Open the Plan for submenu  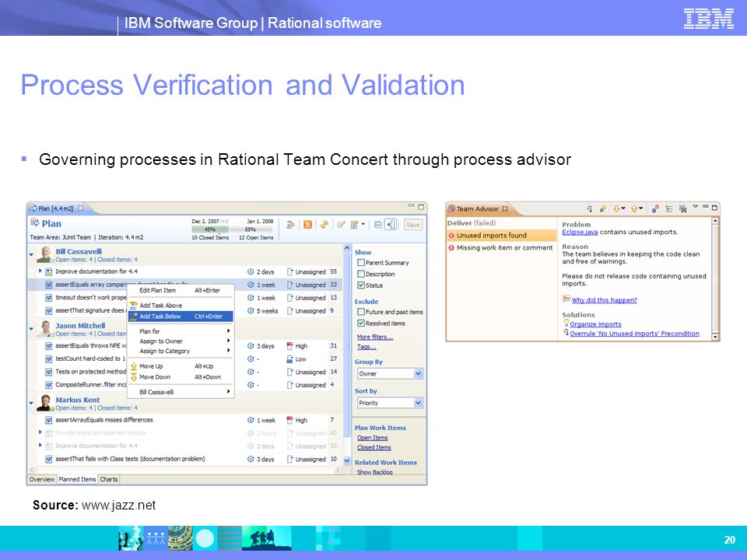[x=181, y=331]
